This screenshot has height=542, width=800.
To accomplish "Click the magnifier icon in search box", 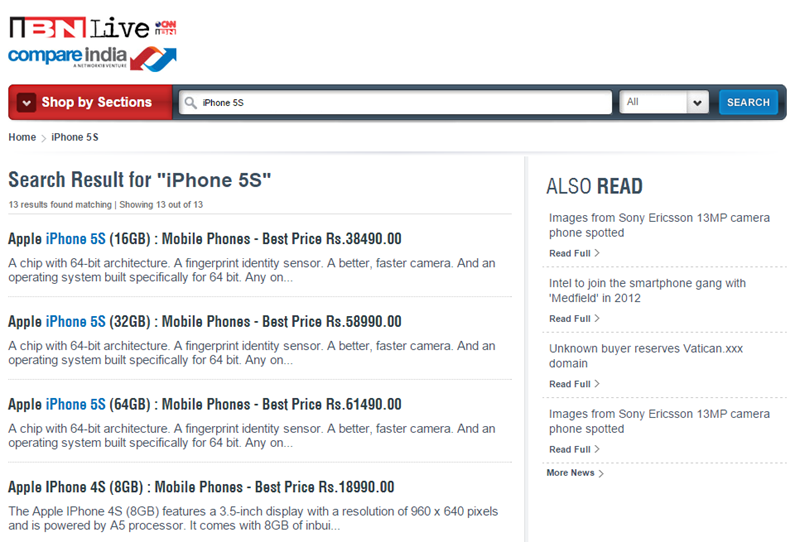I will [190, 103].
